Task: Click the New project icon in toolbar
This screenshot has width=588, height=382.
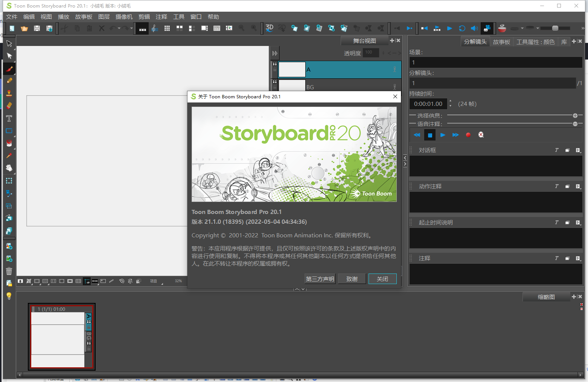Action: point(12,28)
